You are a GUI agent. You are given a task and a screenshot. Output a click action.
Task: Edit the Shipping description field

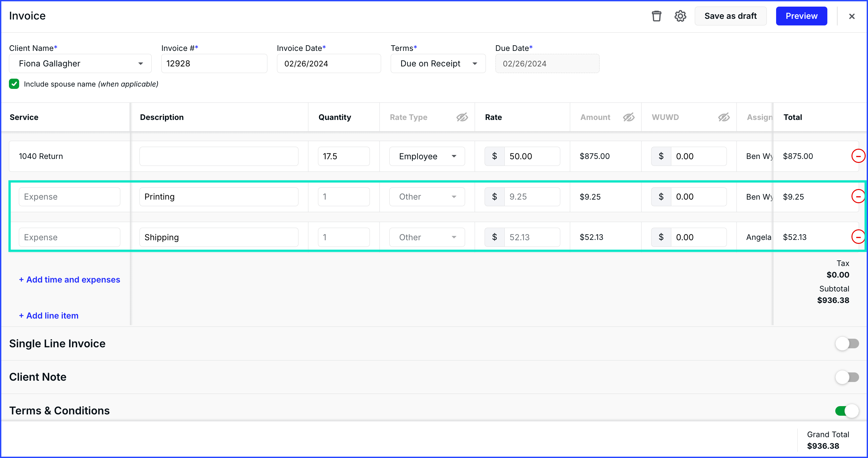pos(219,237)
